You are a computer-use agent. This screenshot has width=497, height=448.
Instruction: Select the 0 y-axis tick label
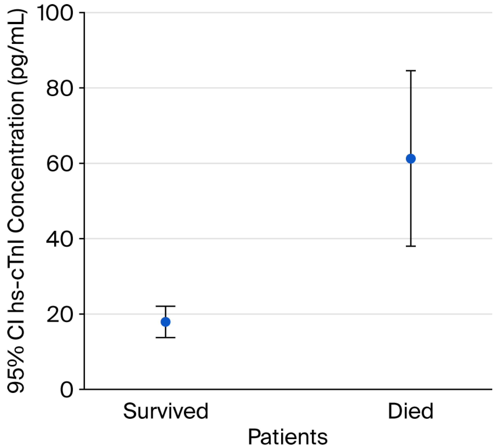coord(66,390)
